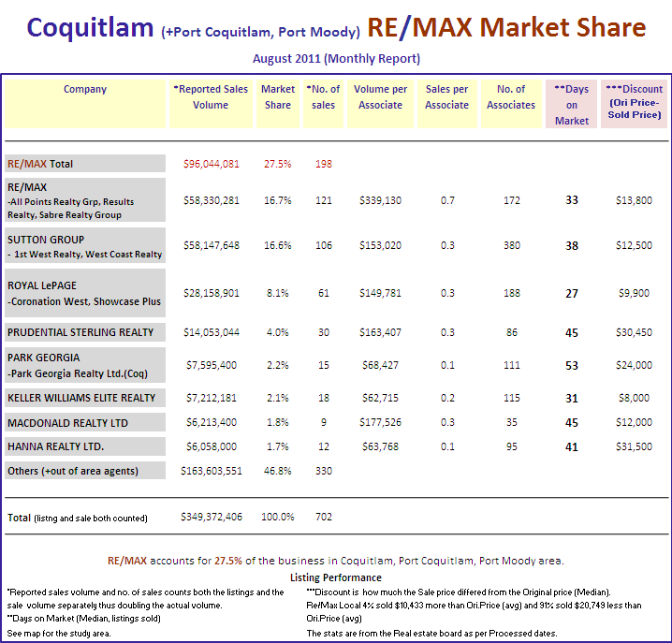Click the Volume per Associate header
672x643 pixels.
point(380,97)
